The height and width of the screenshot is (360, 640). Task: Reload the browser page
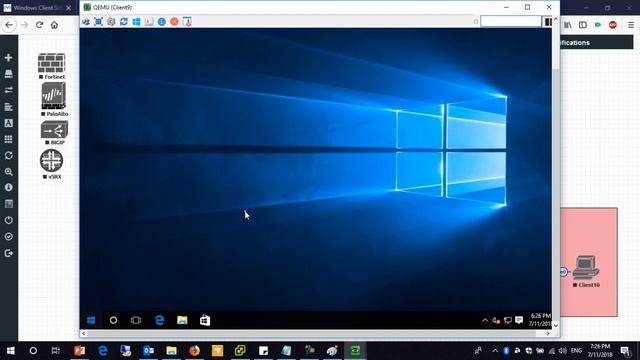click(39, 25)
